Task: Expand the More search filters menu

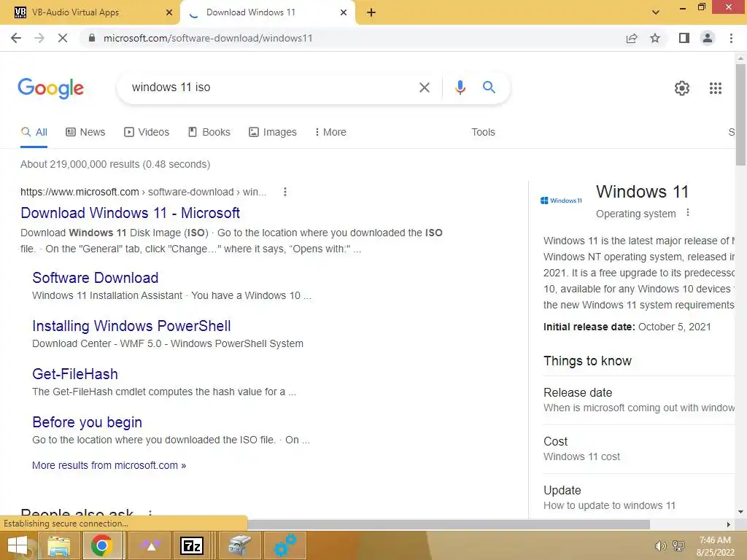Action: (330, 132)
